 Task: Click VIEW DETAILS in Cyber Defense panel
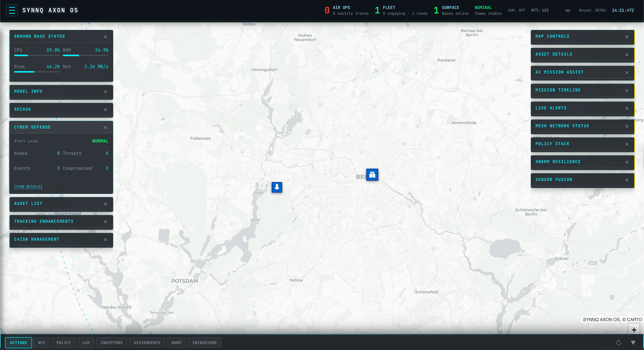tap(28, 186)
